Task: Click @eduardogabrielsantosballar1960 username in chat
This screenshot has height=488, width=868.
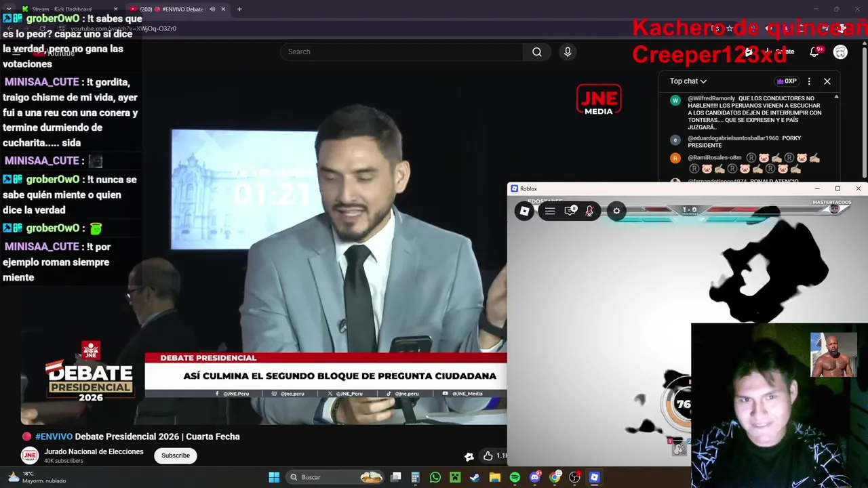Action: coord(733,138)
